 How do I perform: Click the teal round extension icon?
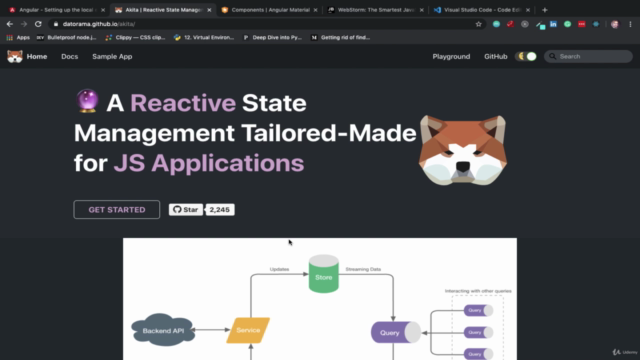click(x=496, y=24)
